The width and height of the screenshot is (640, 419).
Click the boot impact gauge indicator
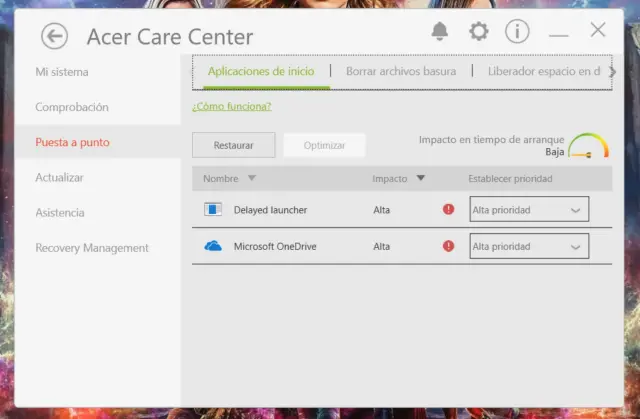589,146
